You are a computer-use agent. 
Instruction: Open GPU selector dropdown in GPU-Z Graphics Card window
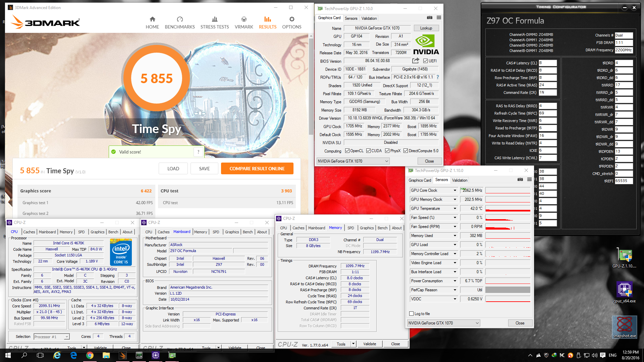[x=353, y=161]
